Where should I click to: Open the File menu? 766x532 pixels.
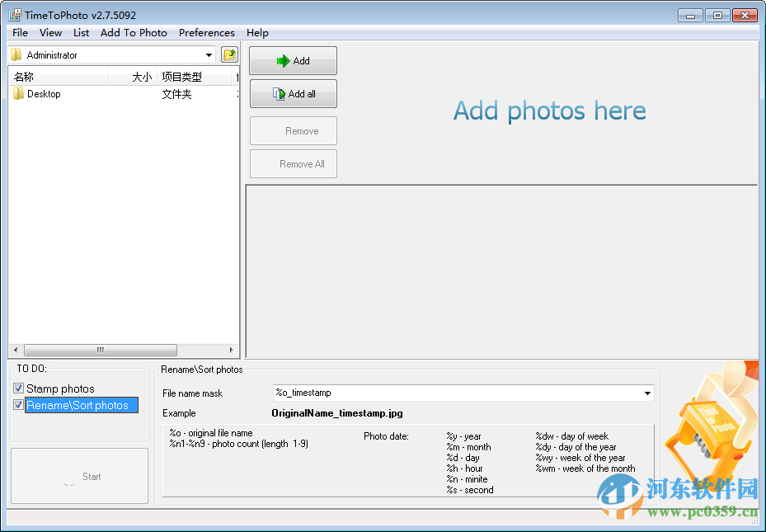point(20,33)
